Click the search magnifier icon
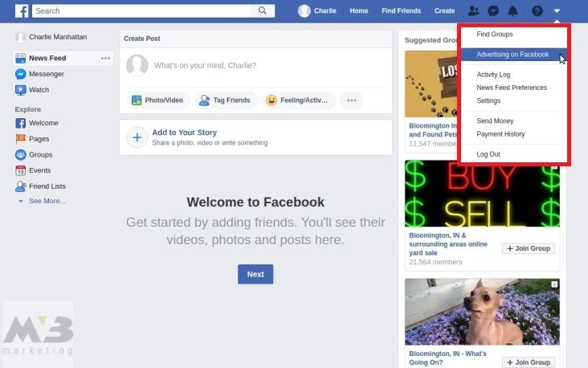The height and width of the screenshot is (368, 588). pos(262,11)
